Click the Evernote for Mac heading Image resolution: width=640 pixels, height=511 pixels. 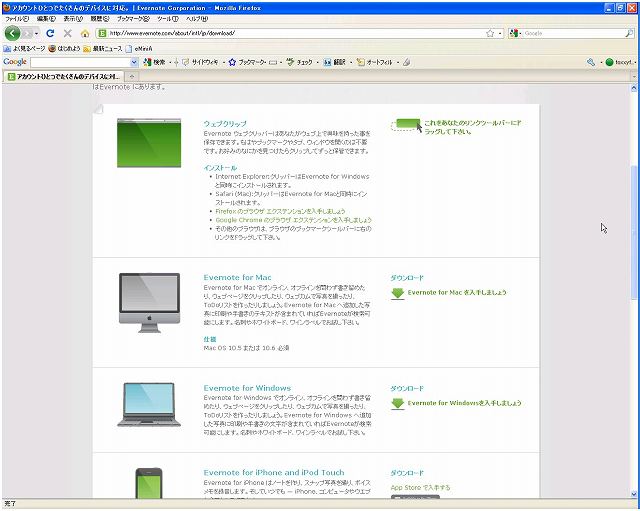tap(238, 278)
